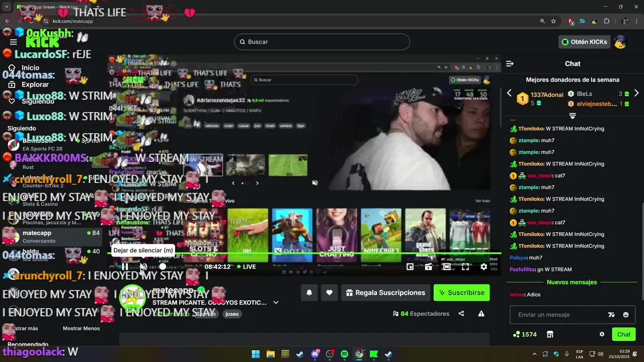Jump to LIVE in the player
This screenshot has width=644, height=362.
click(x=247, y=266)
